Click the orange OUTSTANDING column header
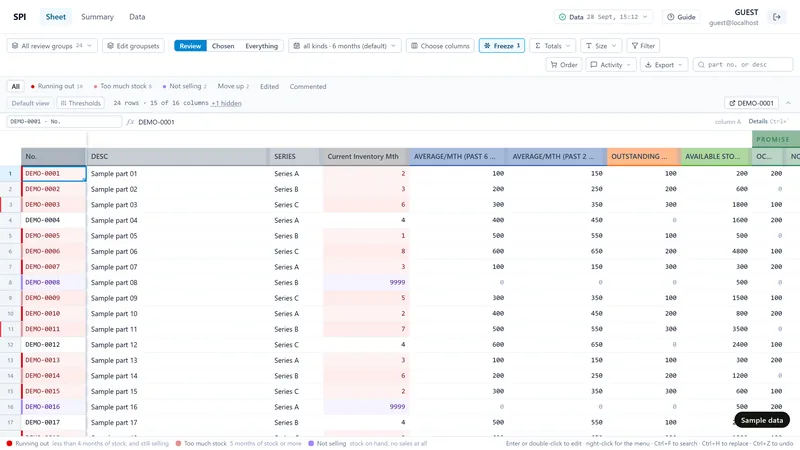 (644, 157)
